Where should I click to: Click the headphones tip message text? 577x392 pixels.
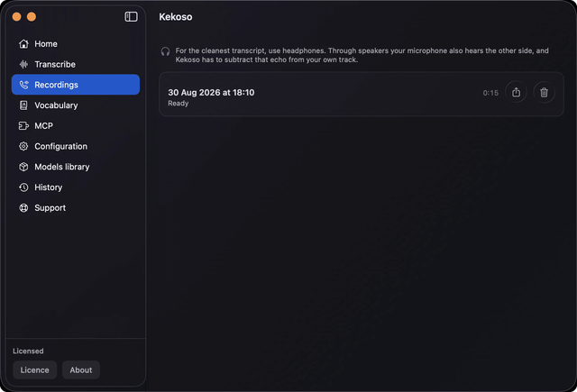click(362, 55)
